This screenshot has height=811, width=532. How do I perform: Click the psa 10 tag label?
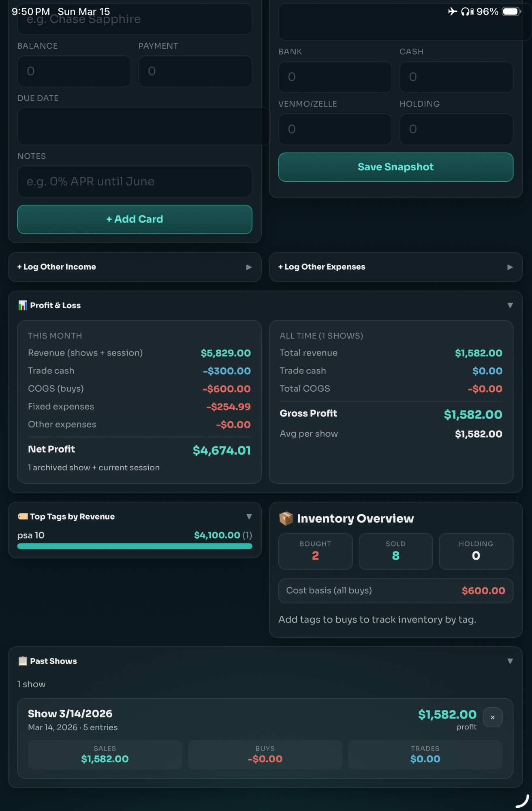(31, 535)
